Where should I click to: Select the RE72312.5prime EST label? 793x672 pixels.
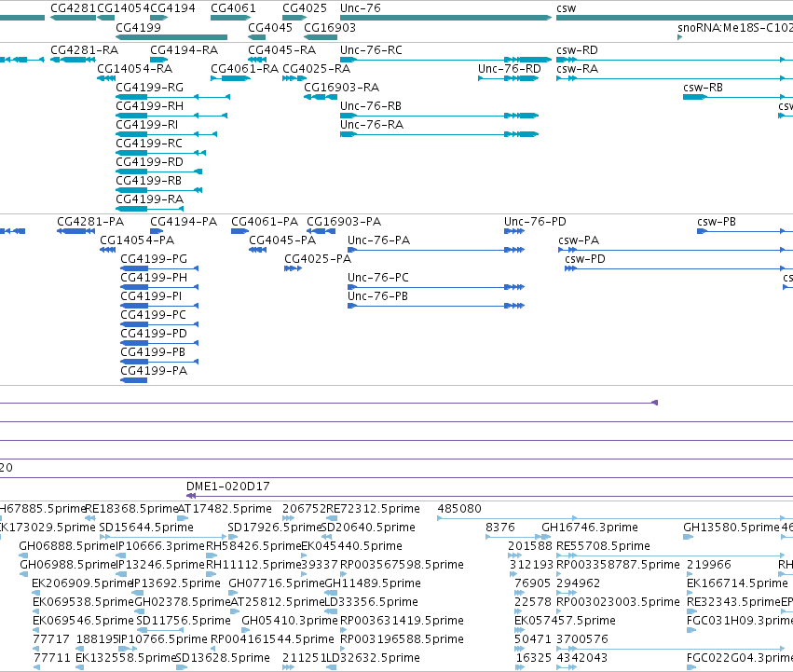(374, 509)
